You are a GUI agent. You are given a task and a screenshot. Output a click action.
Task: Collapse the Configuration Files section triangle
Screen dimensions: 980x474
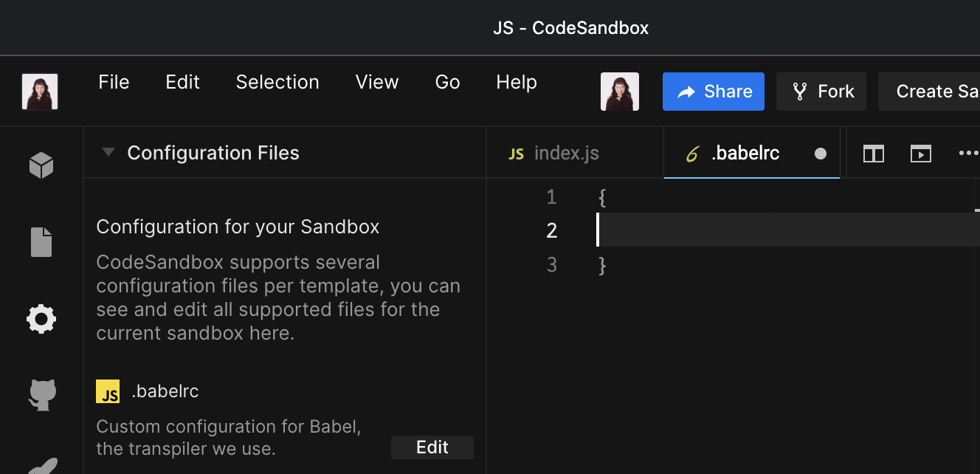click(108, 153)
